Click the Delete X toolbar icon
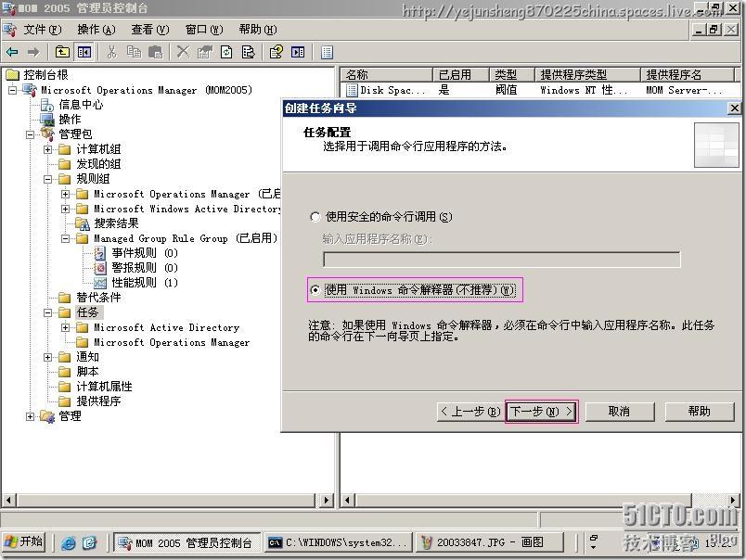The image size is (746, 560). pyautogui.click(x=183, y=52)
